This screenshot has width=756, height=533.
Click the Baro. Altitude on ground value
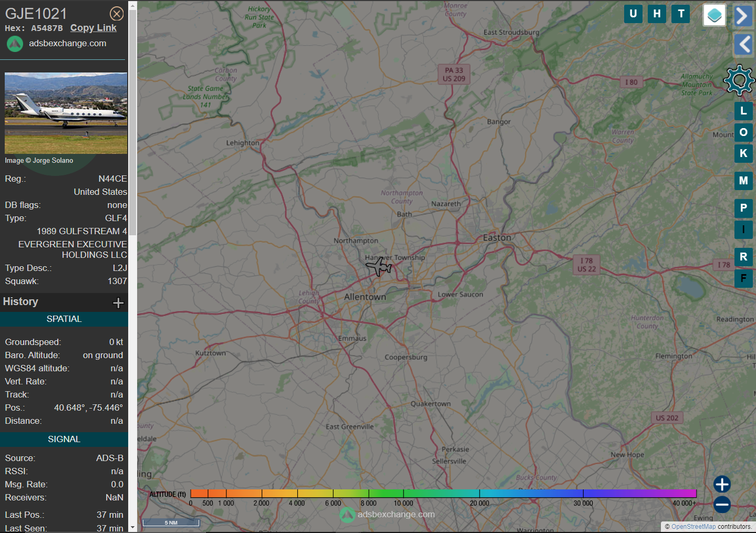[x=103, y=356]
